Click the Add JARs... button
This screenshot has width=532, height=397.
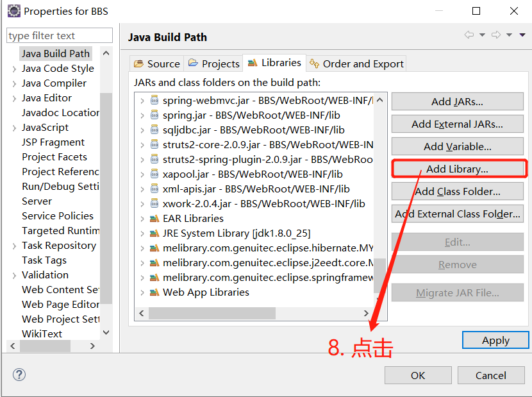pyautogui.click(x=458, y=101)
